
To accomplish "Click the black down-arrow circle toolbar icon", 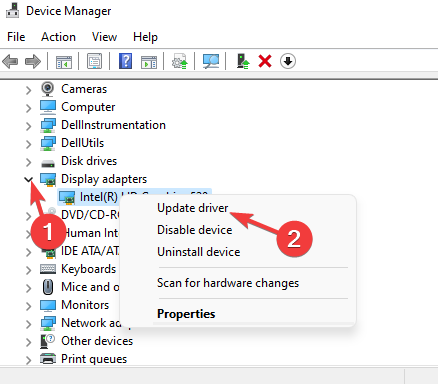I will click(288, 61).
